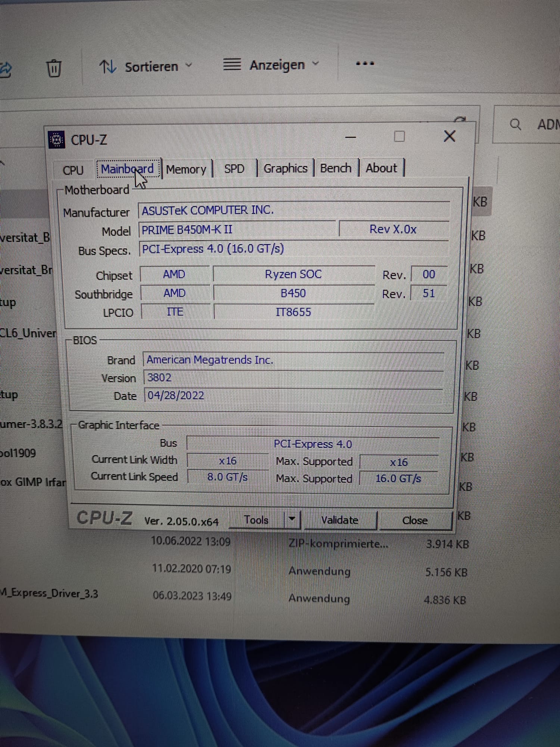Select the file dated 10.06.2022 13:09
Image resolution: width=560 pixels, height=747 pixels.
click(x=191, y=541)
